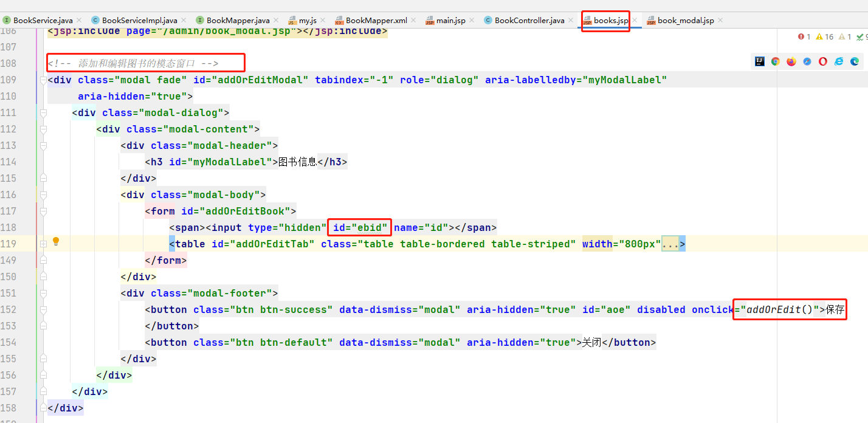
Task: Click the disabled attribute on save button
Action: coord(661,309)
